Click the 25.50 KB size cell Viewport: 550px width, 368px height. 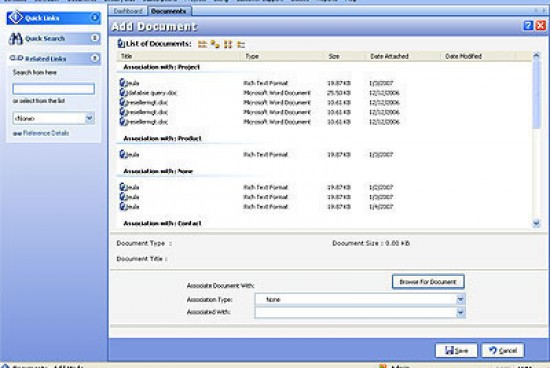point(339,93)
